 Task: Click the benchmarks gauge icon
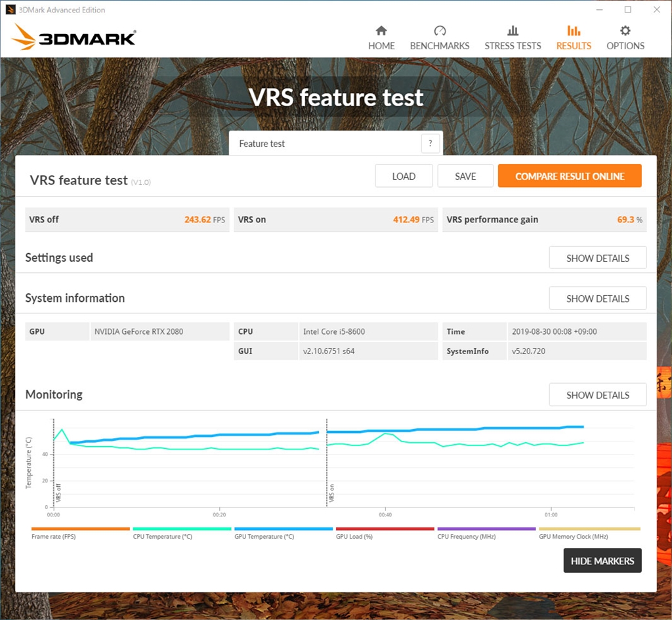(440, 30)
